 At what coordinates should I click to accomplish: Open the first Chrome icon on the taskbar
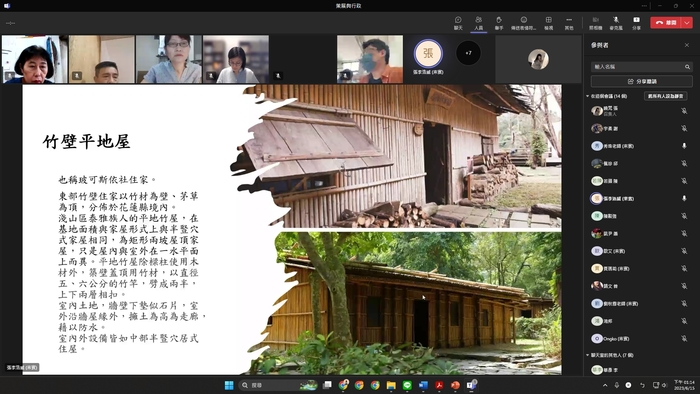tap(343, 385)
